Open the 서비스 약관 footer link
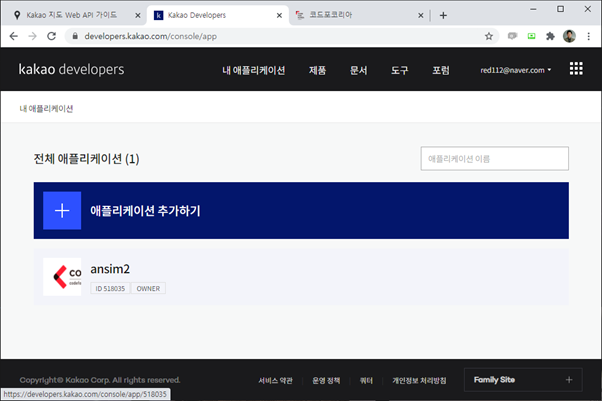This screenshot has width=602, height=401. (x=275, y=380)
